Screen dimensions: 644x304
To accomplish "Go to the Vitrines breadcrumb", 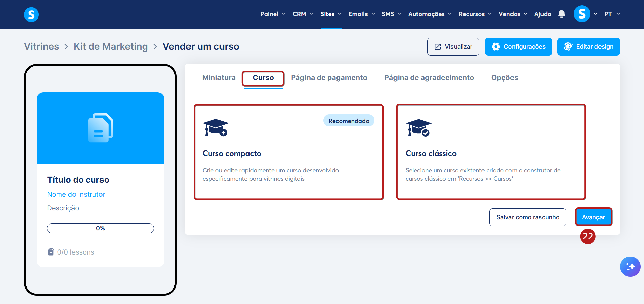I will (x=41, y=46).
